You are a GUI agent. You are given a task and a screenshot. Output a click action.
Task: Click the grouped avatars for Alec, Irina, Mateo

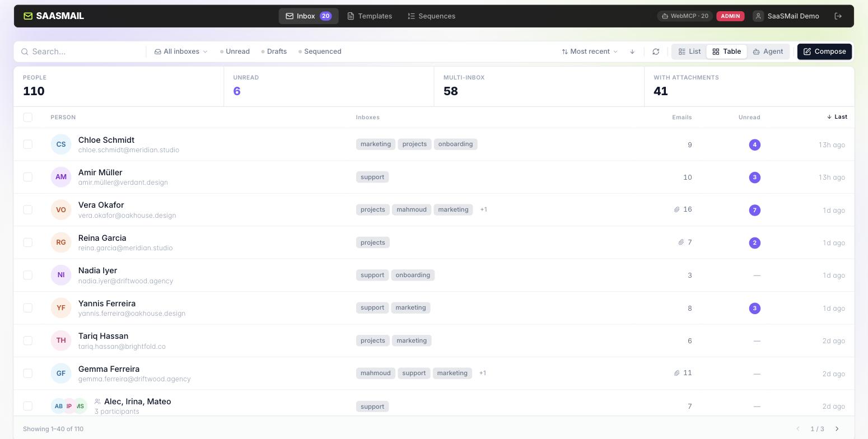tap(69, 406)
